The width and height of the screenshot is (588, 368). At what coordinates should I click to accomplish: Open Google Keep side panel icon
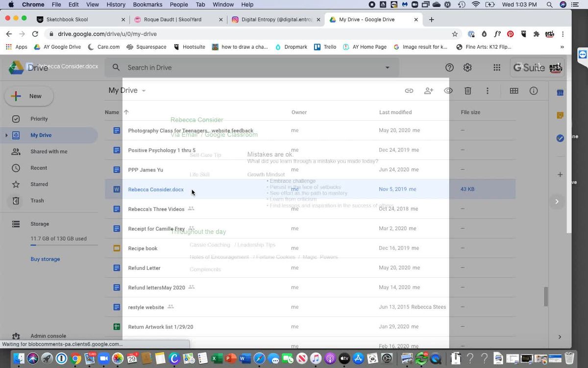(560, 115)
